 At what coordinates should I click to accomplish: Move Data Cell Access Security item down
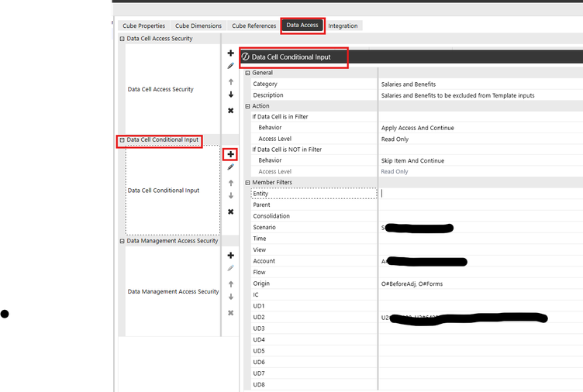[x=230, y=95]
